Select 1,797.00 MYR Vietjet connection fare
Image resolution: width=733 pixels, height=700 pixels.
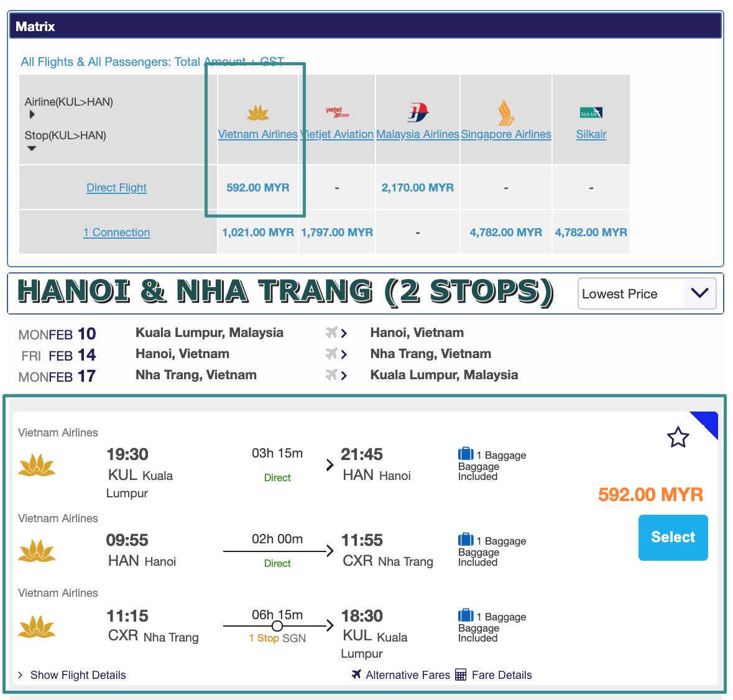tap(337, 233)
